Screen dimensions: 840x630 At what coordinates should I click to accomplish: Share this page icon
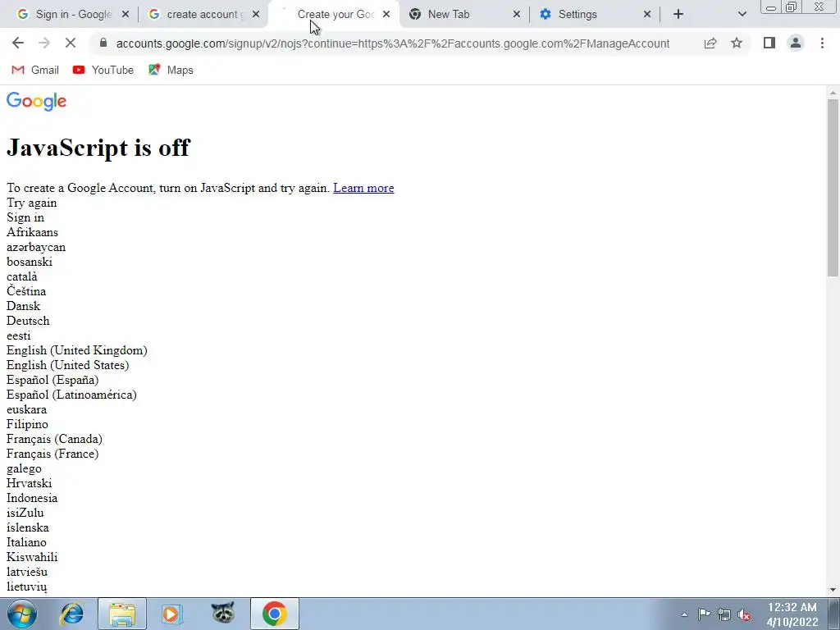click(x=710, y=43)
